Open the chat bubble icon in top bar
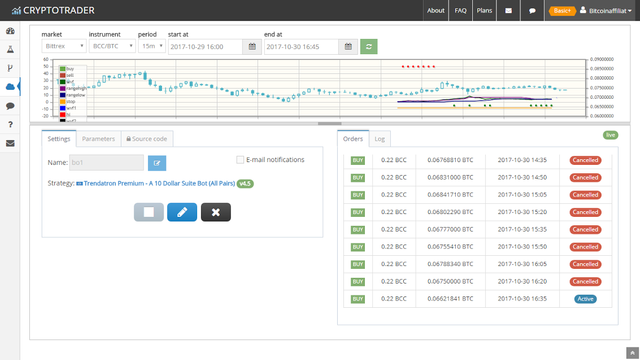This screenshot has width=640, height=360. 532,11
